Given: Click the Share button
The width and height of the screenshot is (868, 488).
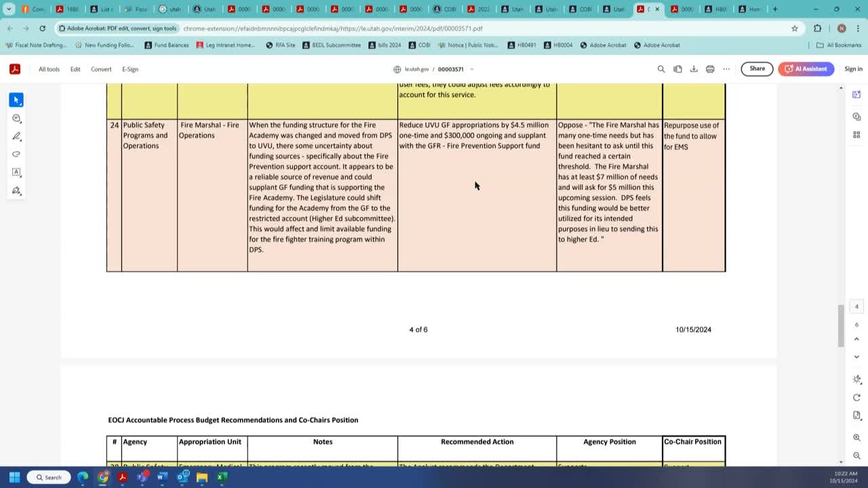Looking at the screenshot, I should tap(757, 68).
